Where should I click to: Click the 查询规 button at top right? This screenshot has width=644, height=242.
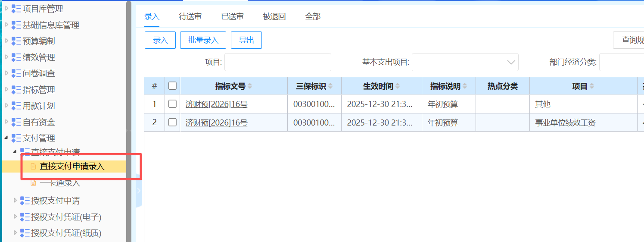pos(628,40)
